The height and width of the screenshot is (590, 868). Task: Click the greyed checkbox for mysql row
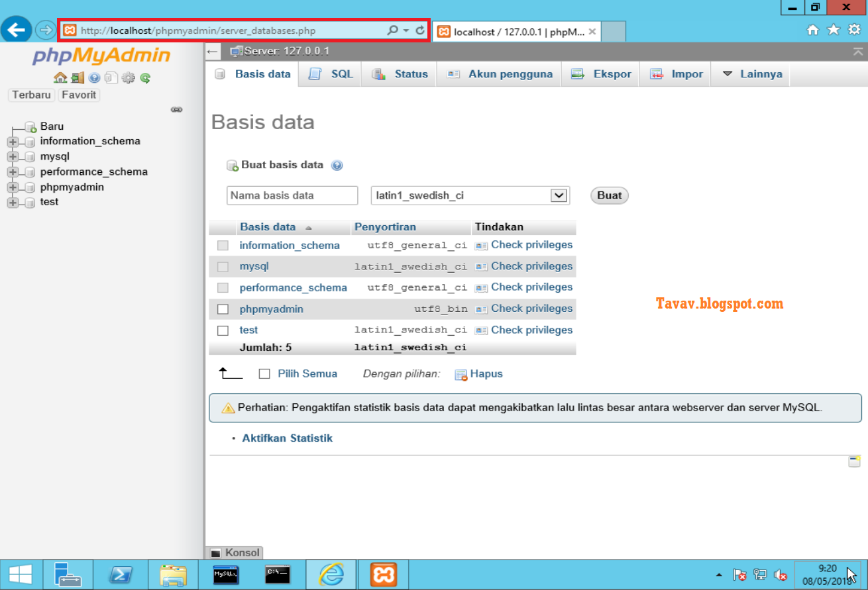click(x=223, y=267)
